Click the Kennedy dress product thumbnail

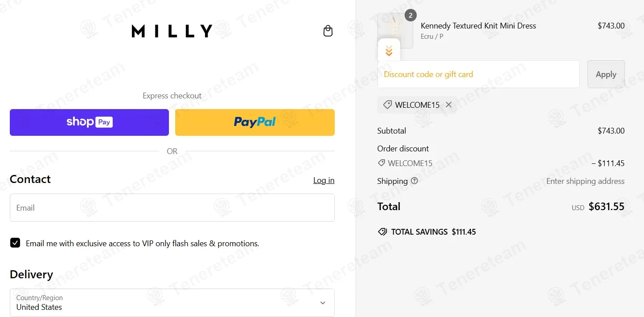point(394,29)
